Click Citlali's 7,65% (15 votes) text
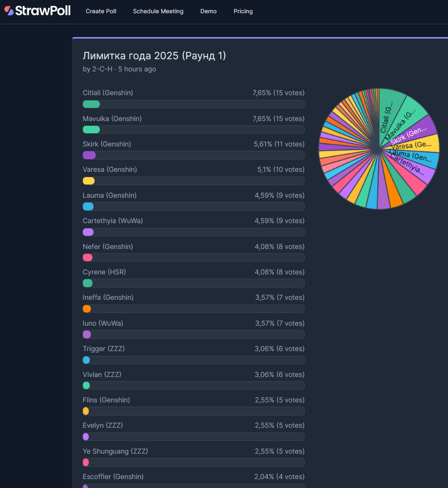Image resolution: width=448 pixels, height=488 pixels. [x=278, y=93]
